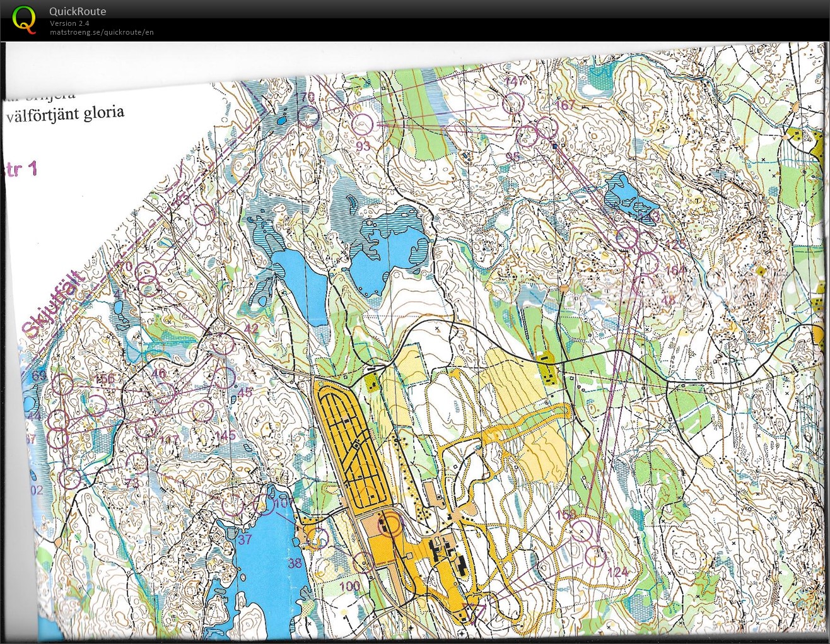This screenshot has width=830, height=644.
Task: Click control number 38 on map
Action: [x=295, y=563]
